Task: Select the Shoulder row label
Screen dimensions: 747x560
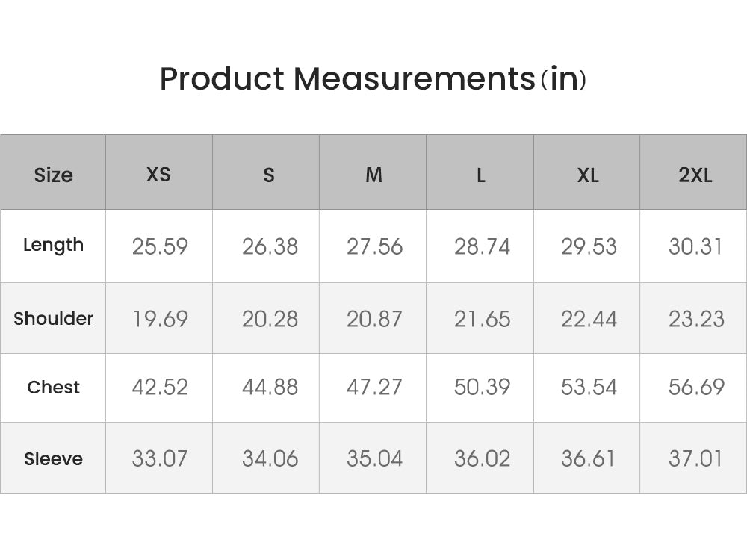Action: (x=53, y=318)
